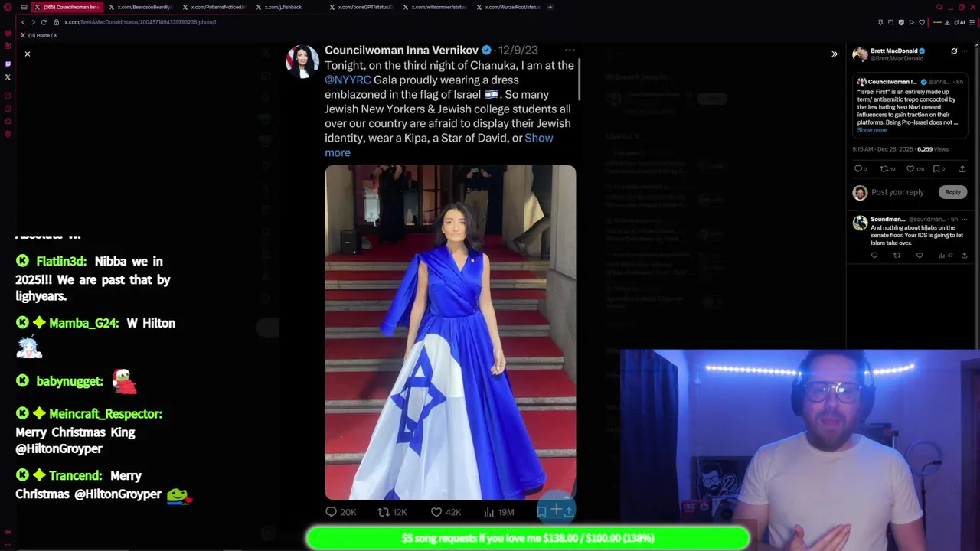View analytics icon showing 19M views

pyautogui.click(x=498, y=512)
